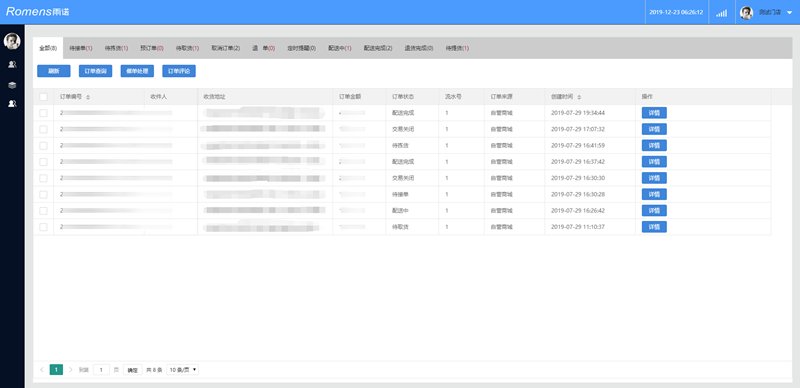Expand the account dropdown arrow at top right
Viewport: 800px width, 388px height.
tap(789, 13)
